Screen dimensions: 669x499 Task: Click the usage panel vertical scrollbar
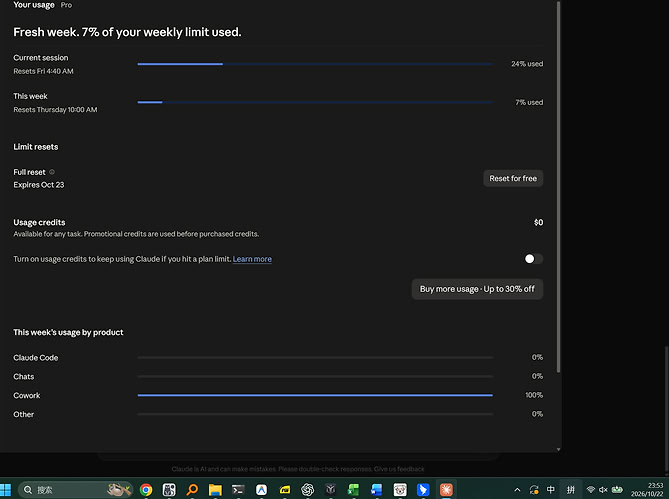(x=558, y=186)
